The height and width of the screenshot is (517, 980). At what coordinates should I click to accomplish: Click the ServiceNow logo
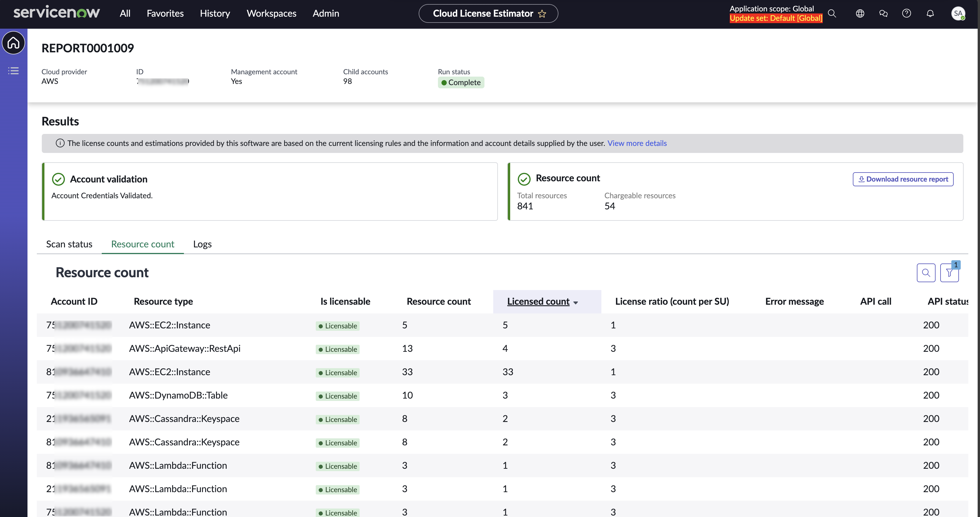pos(57,13)
